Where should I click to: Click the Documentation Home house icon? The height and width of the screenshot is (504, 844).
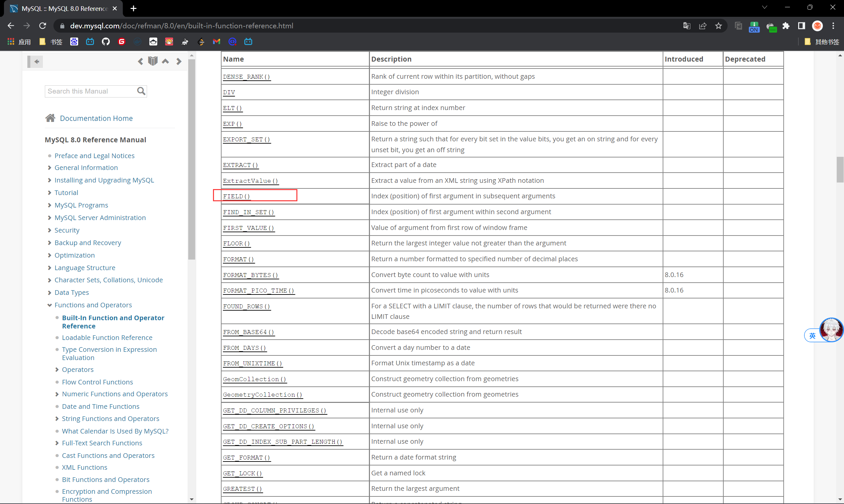coord(50,118)
